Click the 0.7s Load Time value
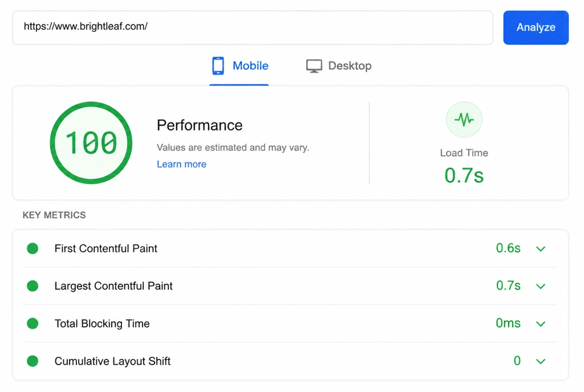The width and height of the screenshot is (584, 392). [464, 175]
